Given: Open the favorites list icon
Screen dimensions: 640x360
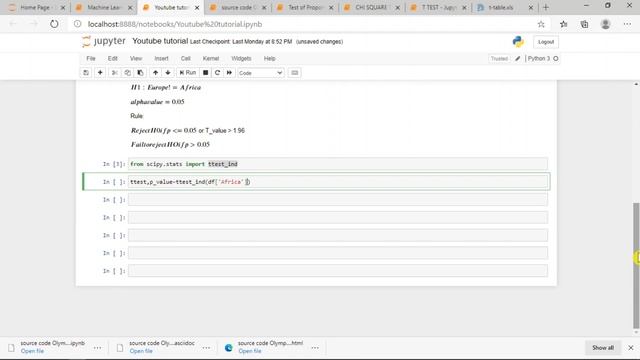Looking at the screenshot, I should tap(564, 24).
